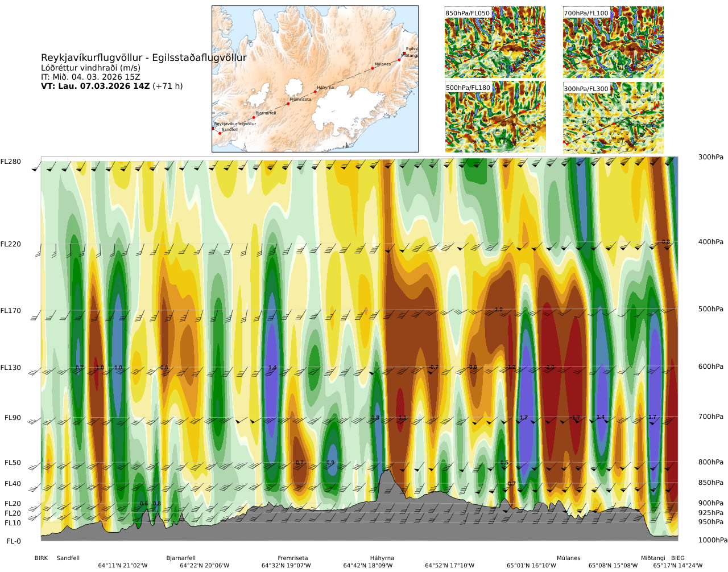Viewport: 728px width, 572px height.
Task: Click the FL-0 axis label
Action: [14, 541]
